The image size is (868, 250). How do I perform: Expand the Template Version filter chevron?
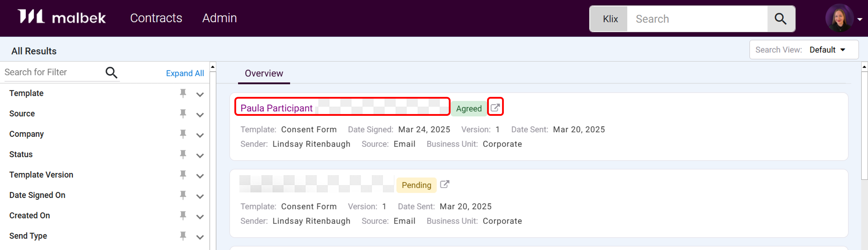200,176
